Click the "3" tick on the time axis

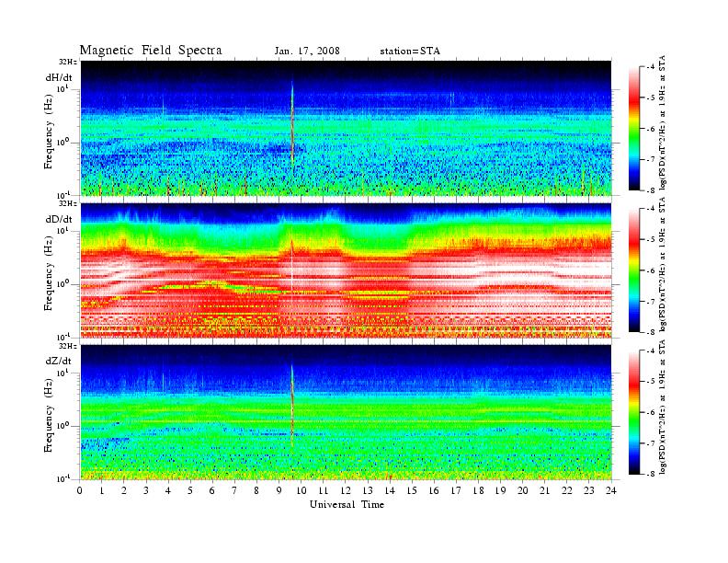pyautogui.click(x=146, y=490)
